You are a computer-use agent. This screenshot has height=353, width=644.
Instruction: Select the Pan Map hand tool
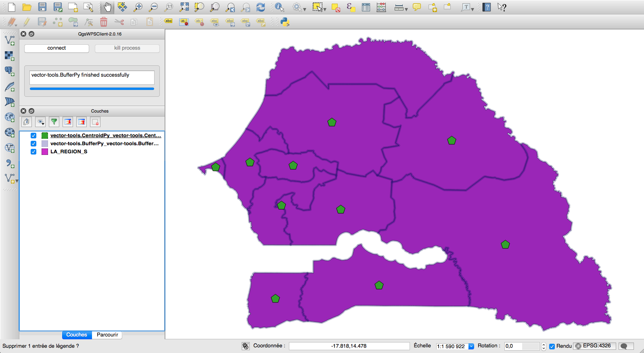tap(107, 7)
